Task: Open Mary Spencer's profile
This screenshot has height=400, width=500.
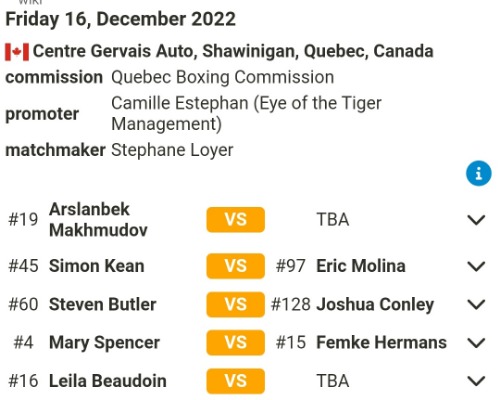Action: click(x=104, y=343)
